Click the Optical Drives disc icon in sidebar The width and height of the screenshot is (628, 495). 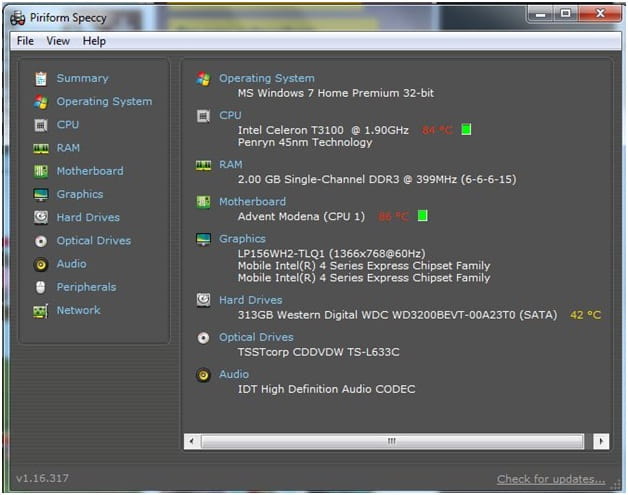click(40, 241)
